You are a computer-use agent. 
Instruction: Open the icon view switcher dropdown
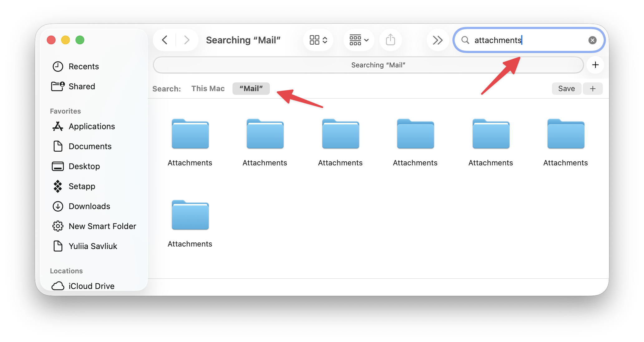(318, 40)
